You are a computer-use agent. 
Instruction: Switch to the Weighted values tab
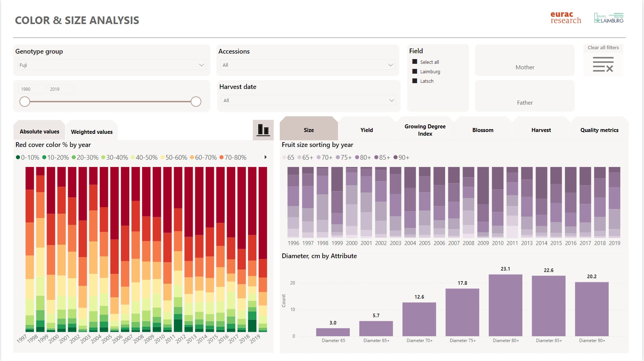[92, 132]
